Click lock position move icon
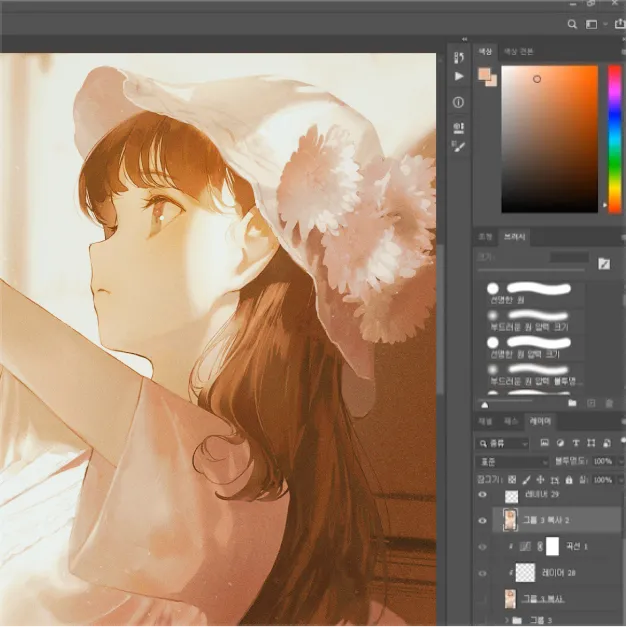This screenshot has width=626, height=627. pos(540,479)
